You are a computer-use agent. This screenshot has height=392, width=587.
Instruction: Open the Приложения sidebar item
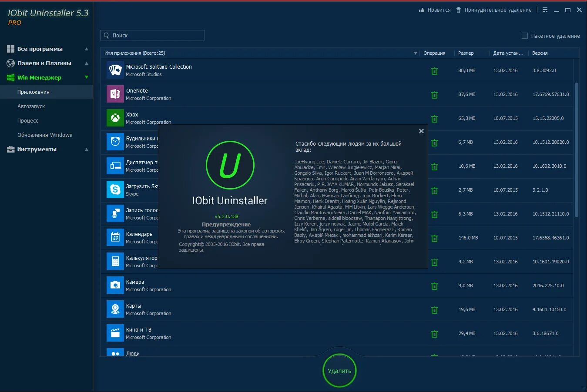47,92
